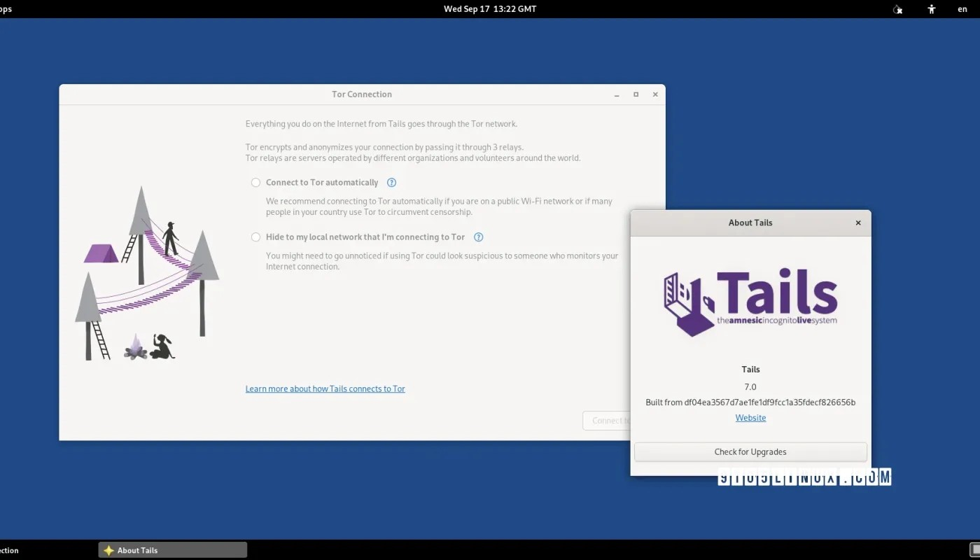Switch to the Tor Connection taskbar entry
This screenshot has width=980, height=560.
pos(8,549)
